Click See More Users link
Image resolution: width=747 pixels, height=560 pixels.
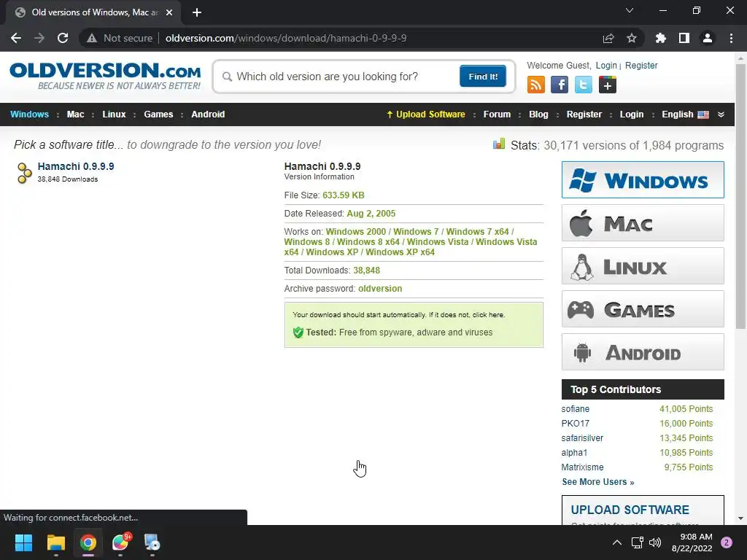click(x=598, y=482)
